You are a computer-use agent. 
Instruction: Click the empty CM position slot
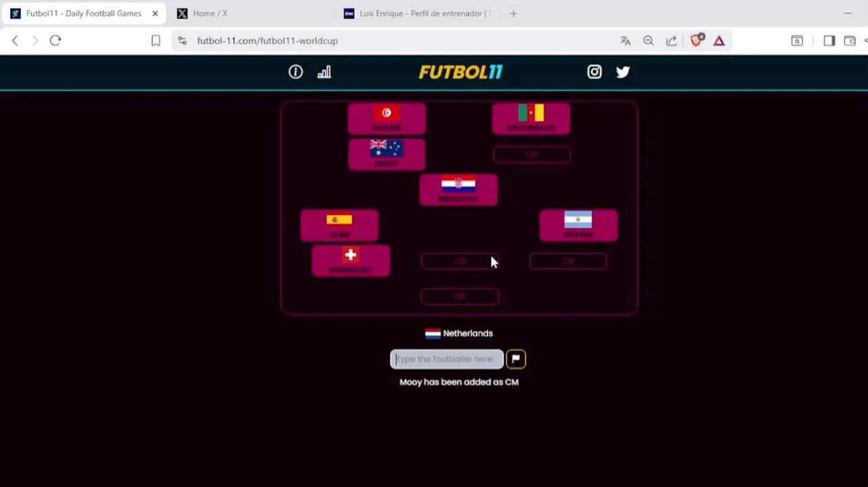tap(531, 154)
